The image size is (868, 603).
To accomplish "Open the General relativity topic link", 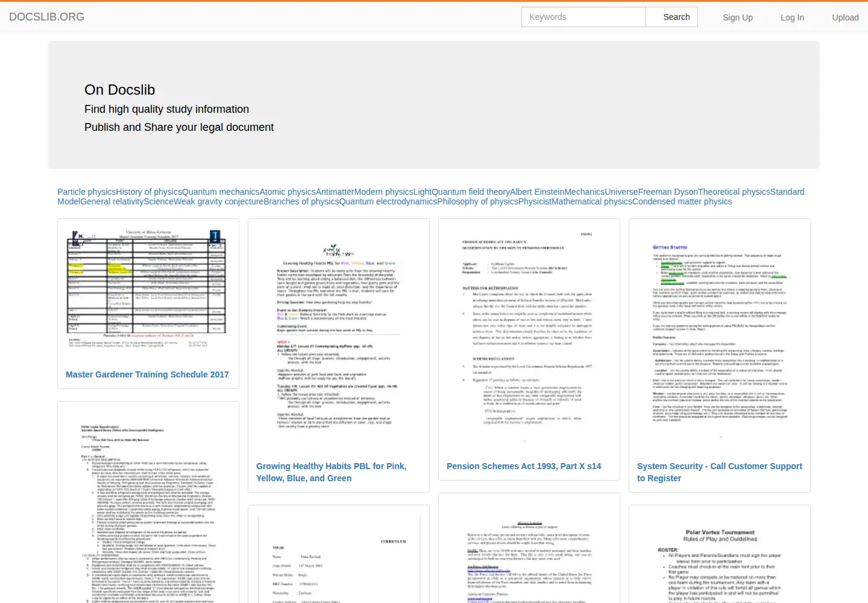I will point(112,201).
